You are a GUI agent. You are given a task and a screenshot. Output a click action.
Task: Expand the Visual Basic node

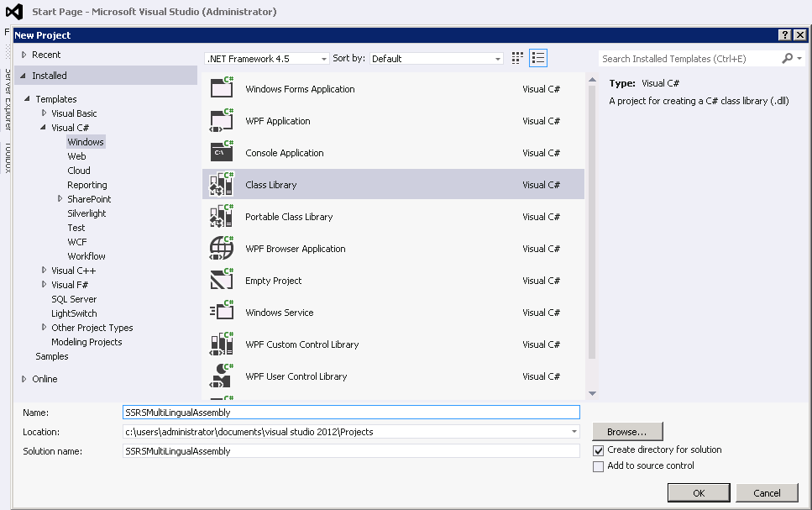(x=44, y=113)
